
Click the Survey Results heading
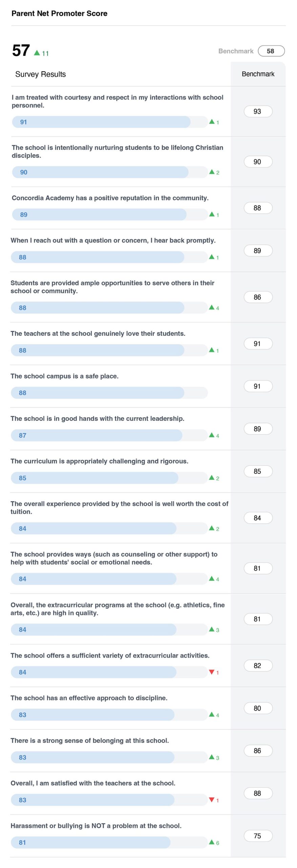(40, 74)
